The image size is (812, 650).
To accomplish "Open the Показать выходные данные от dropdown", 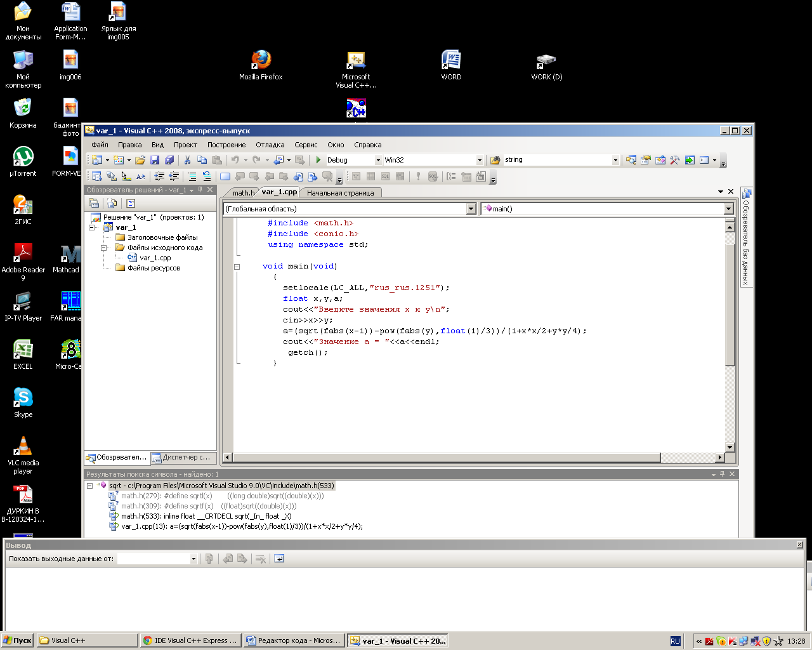I will [x=193, y=559].
